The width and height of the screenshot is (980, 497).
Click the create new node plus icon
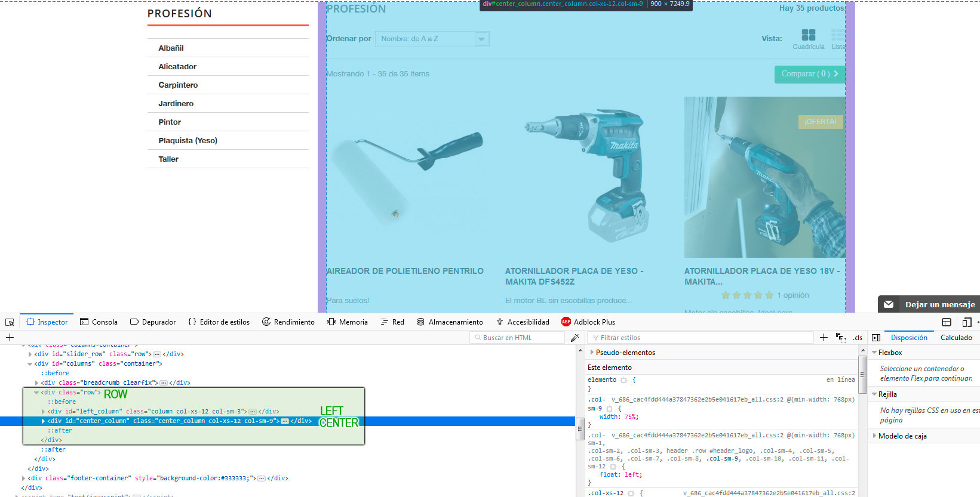click(10, 338)
